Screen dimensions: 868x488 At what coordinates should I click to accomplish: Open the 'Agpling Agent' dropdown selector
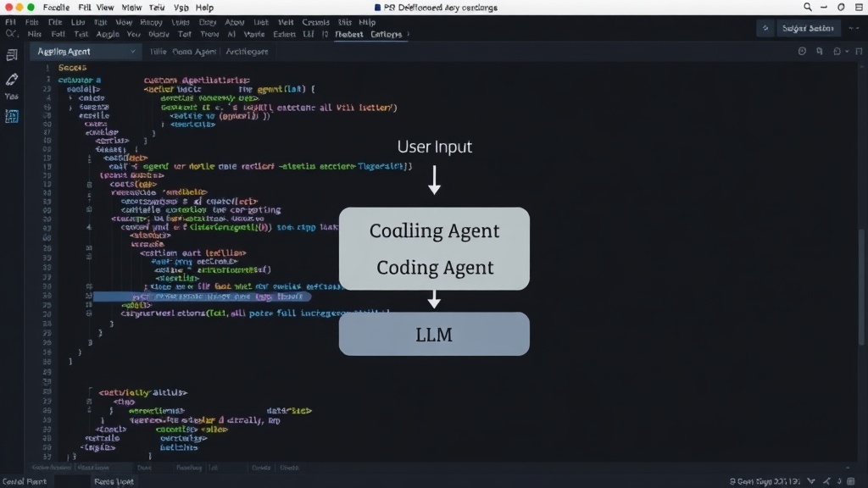86,52
